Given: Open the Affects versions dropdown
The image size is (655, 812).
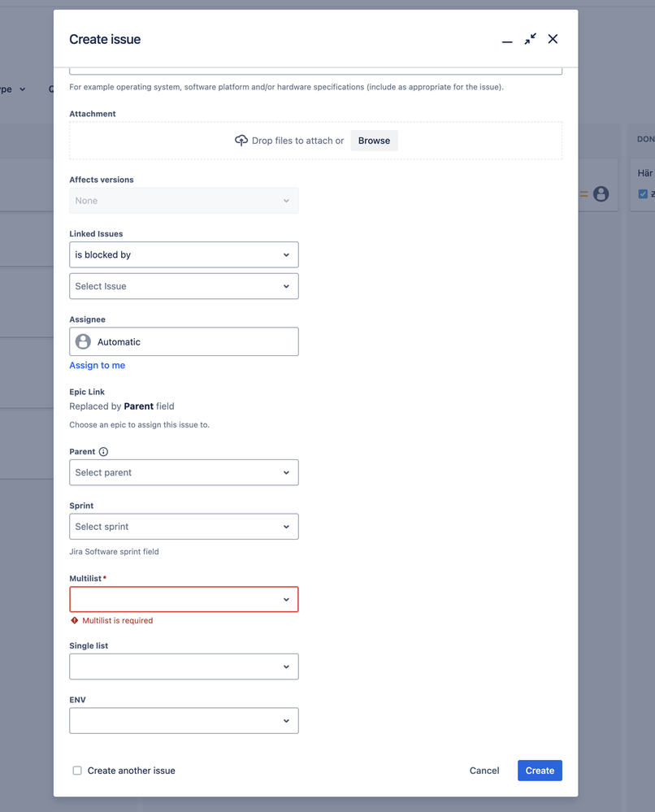Looking at the screenshot, I should (x=184, y=201).
